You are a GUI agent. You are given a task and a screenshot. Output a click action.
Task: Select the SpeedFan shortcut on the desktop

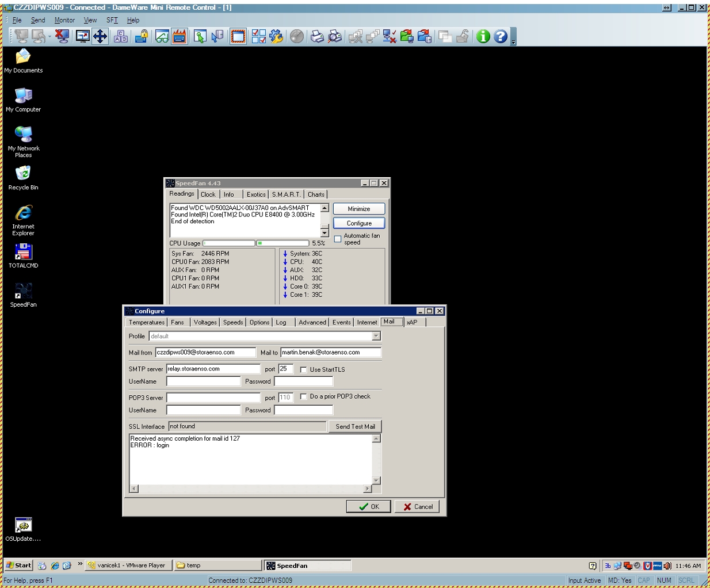24,295
